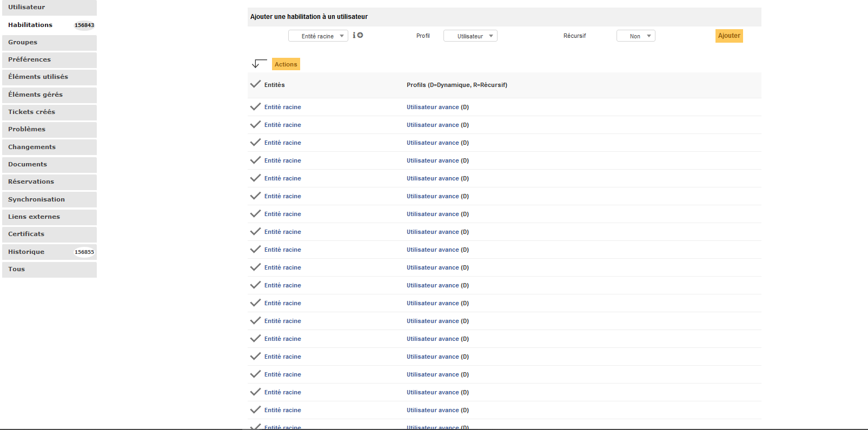The image size is (868, 430).
Task: Select the Habilitations tab
Action: 49,25
